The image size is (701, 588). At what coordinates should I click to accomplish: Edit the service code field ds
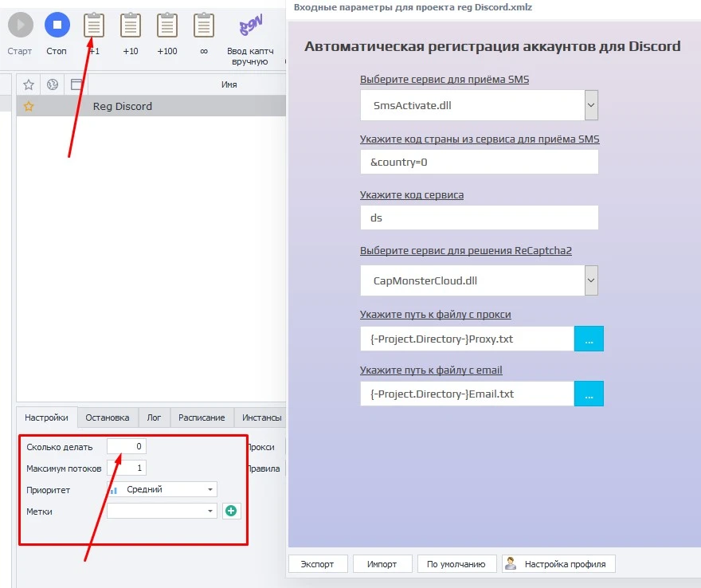[x=480, y=218]
